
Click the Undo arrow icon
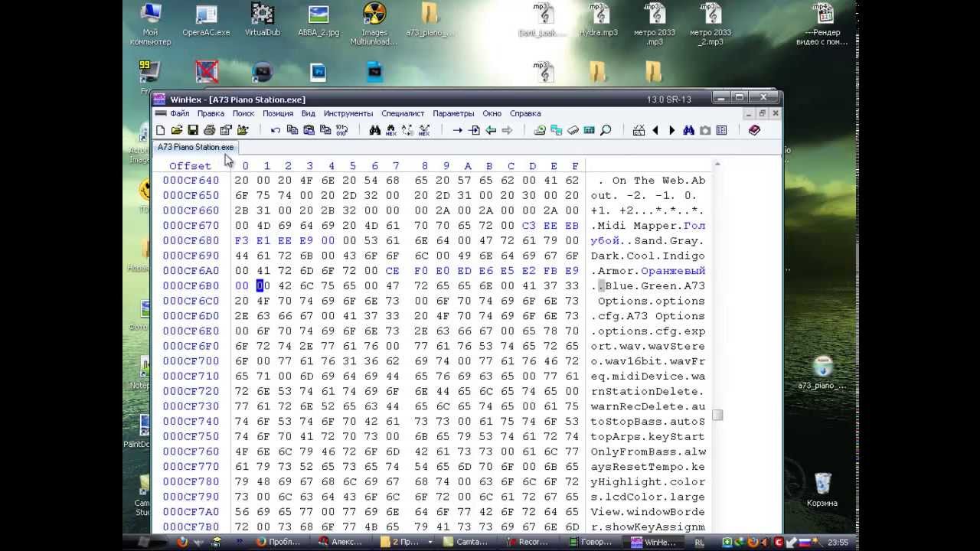click(276, 130)
